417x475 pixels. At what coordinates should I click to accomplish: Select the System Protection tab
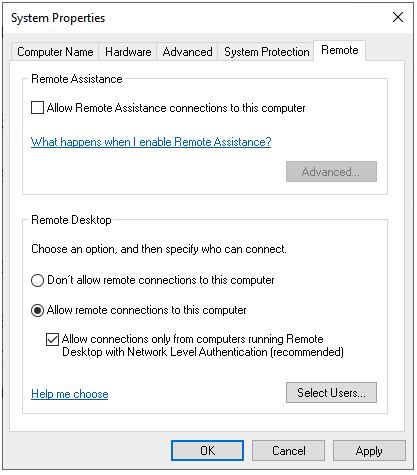266,52
